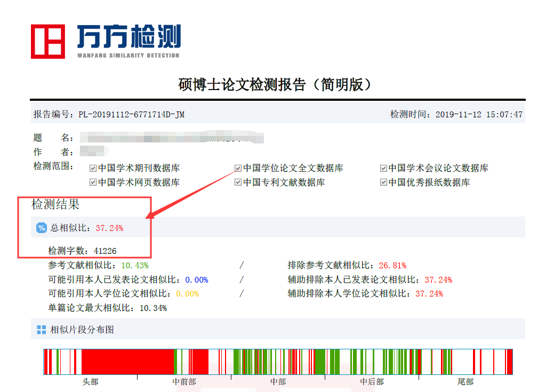Screen dimensions: 554x392
Task: Select the detected word count 41226
Action: coord(105,251)
